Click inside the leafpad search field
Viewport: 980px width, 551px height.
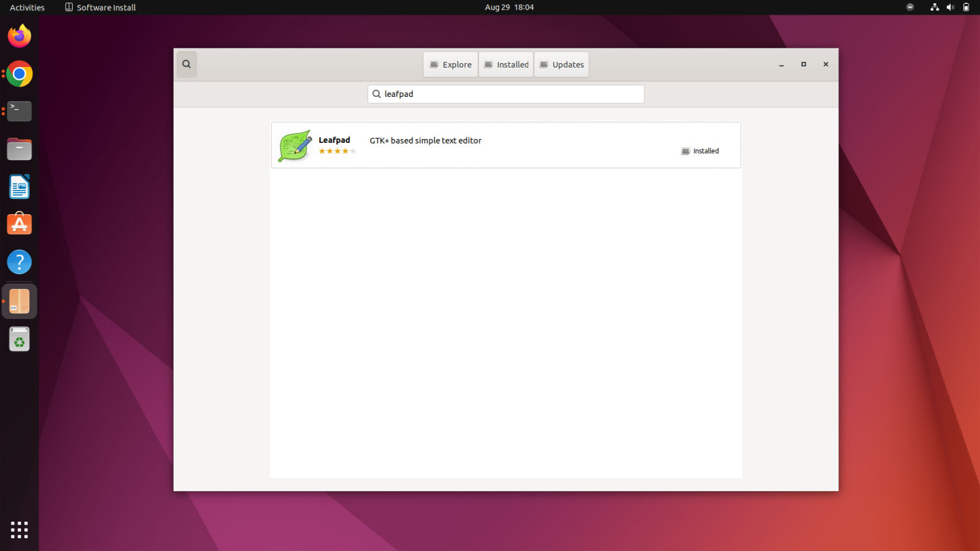point(505,94)
